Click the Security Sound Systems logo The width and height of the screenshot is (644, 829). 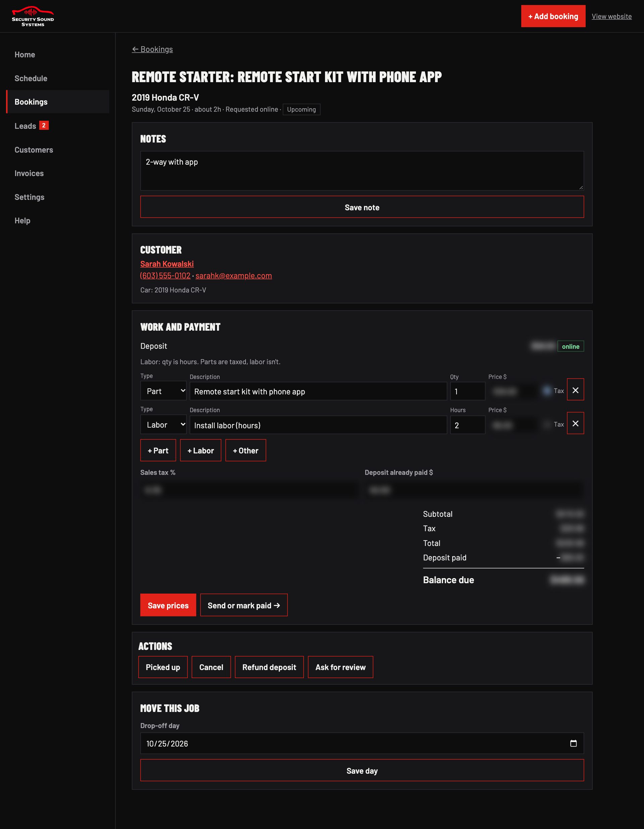[x=33, y=16]
